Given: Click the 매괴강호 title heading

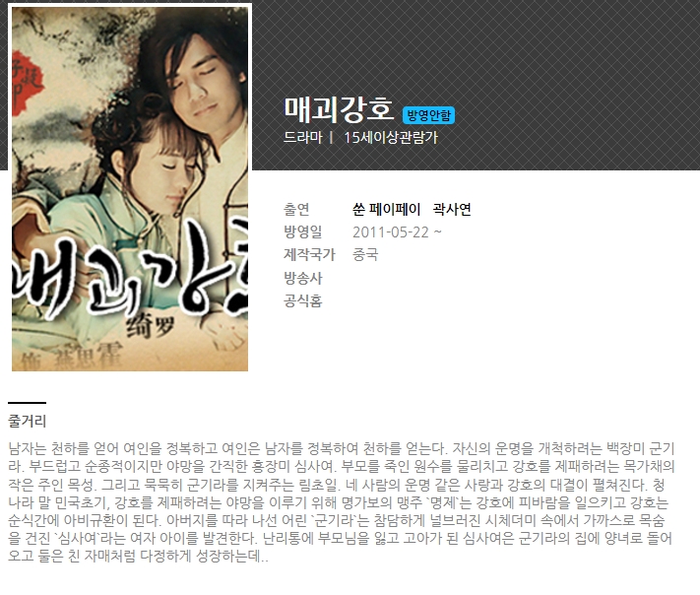Looking at the screenshot, I should click(339, 110).
